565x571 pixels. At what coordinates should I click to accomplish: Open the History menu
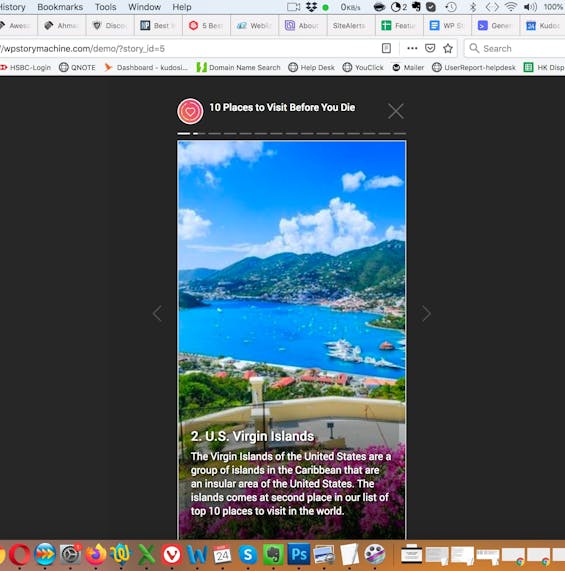(13, 7)
